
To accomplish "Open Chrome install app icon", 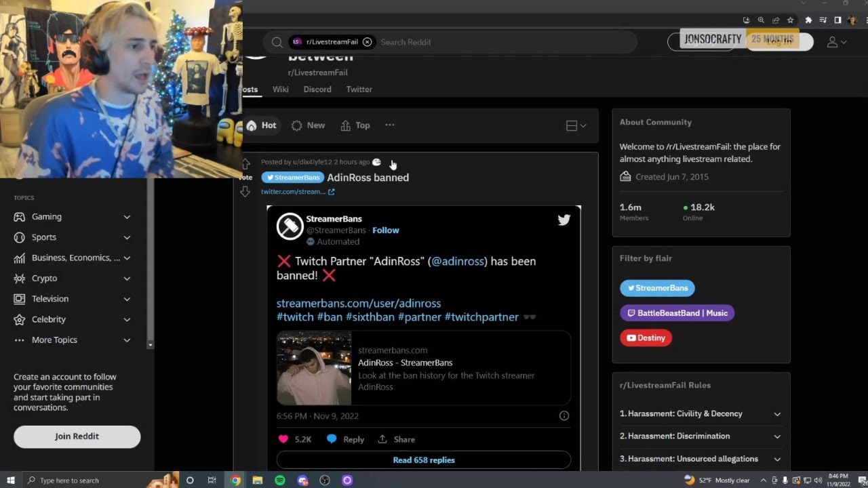I will pyautogui.click(x=747, y=20).
